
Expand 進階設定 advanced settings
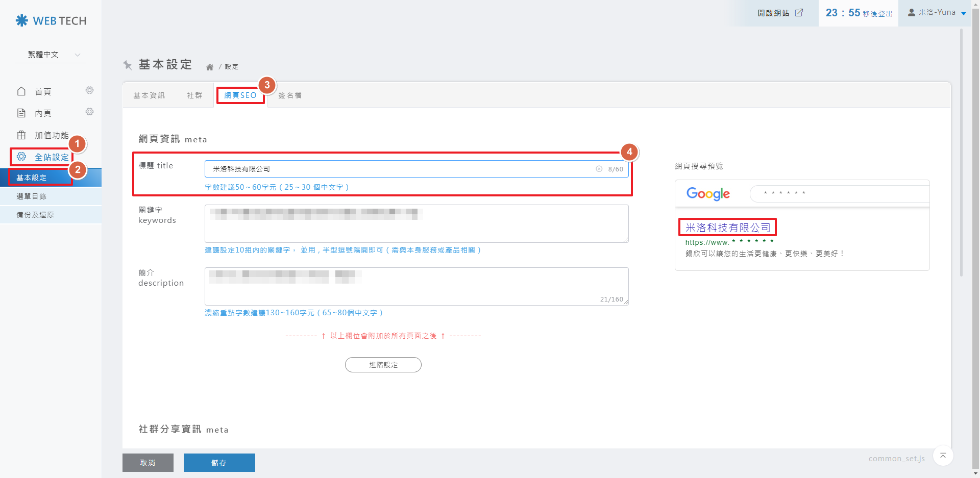coord(383,365)
